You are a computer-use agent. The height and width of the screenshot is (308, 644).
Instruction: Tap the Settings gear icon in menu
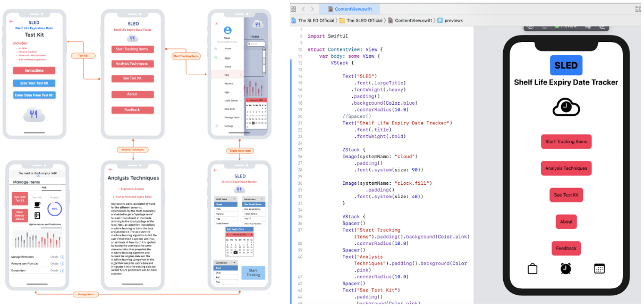pyautogui.click(x=216, y=126)
